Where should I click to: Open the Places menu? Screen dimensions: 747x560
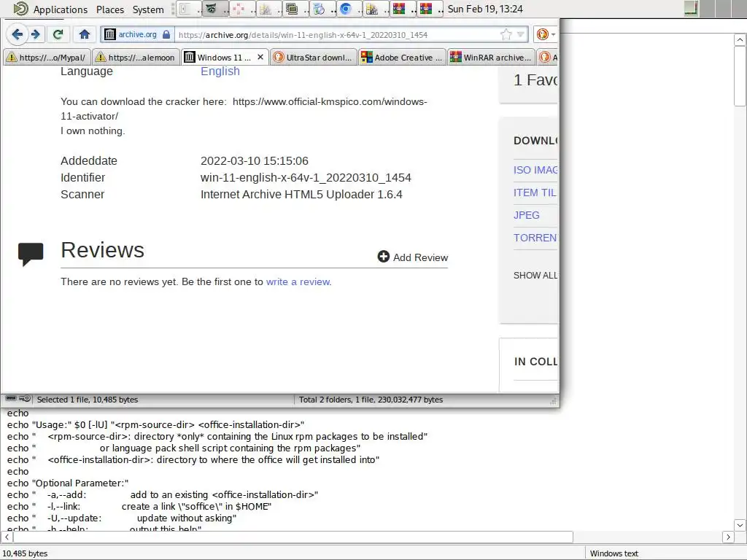(110, 9)
